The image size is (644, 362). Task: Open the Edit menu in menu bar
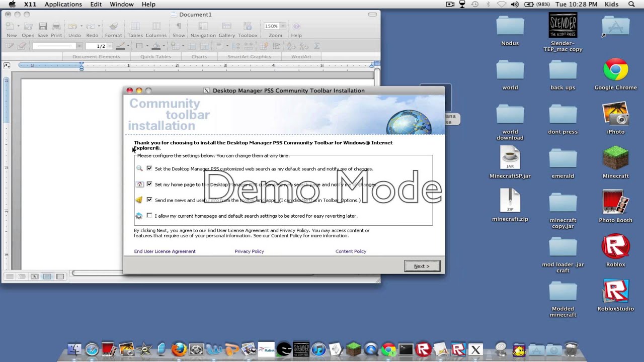[x=96, y=4]
